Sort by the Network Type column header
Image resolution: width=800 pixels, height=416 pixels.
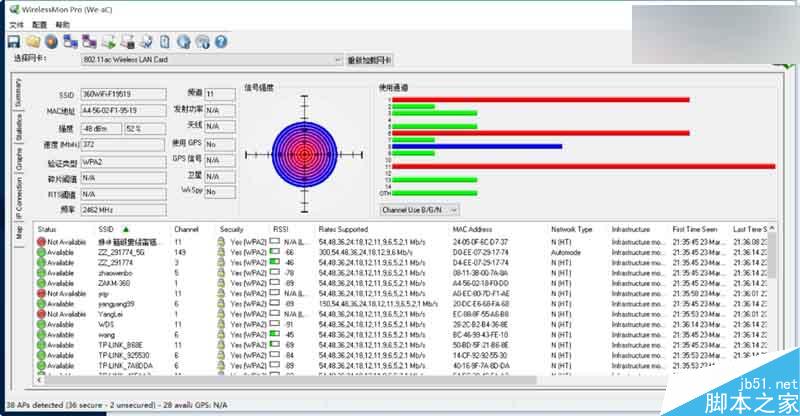click(x=571, y=229)
